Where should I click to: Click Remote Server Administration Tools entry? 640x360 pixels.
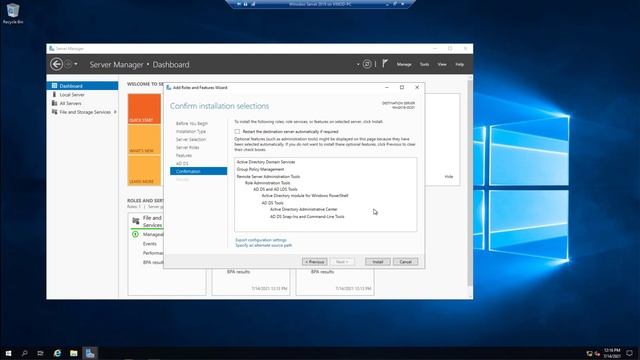(x=268, y=177)
